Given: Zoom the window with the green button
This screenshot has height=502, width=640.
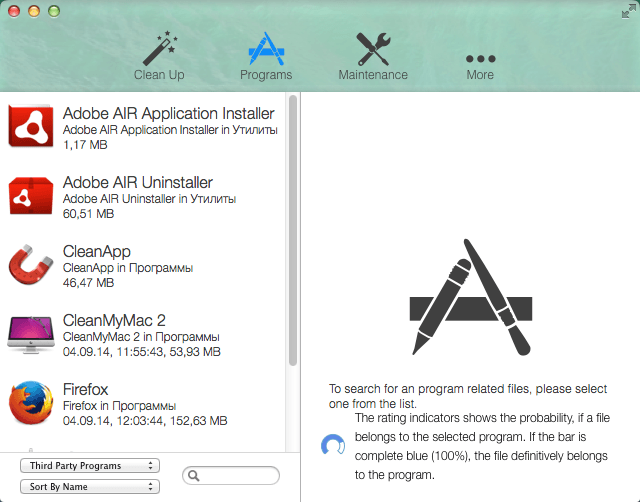Looking at the screenshot, I should [x=54, y=11].
